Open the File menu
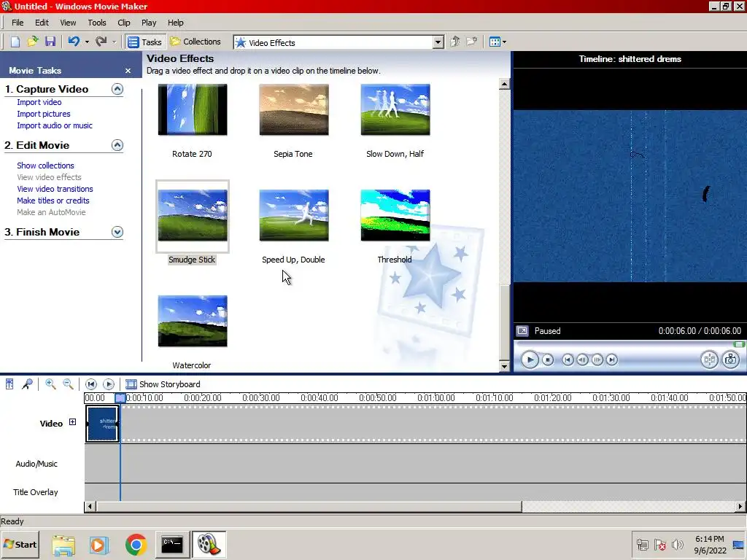Image resolution: width=747 pixels, height=560 pixels. [18, 23]
